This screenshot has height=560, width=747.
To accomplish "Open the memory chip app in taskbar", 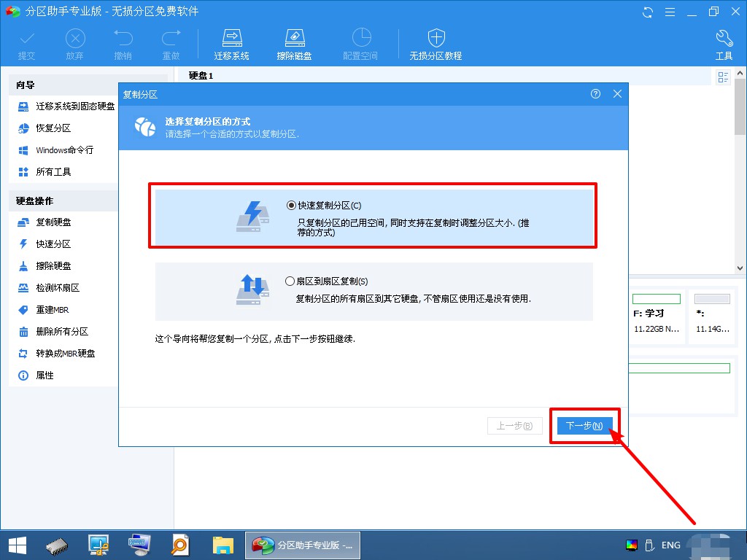I will pos(57,545).
